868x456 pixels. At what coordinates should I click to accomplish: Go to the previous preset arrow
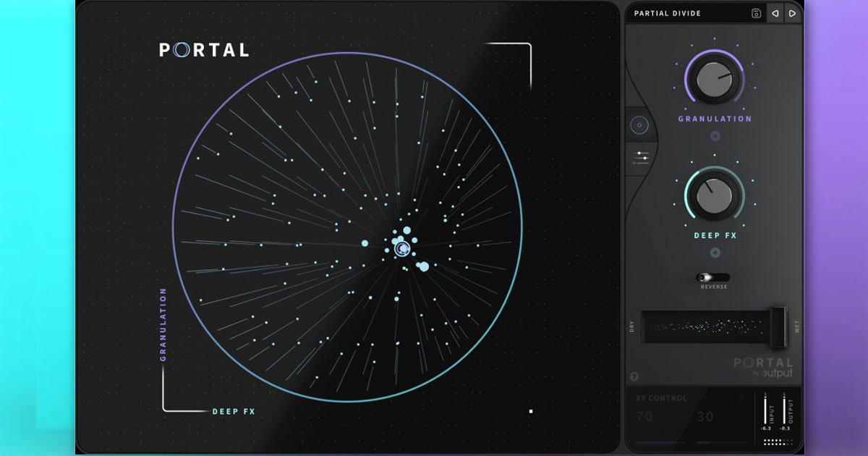click(775, 13)
